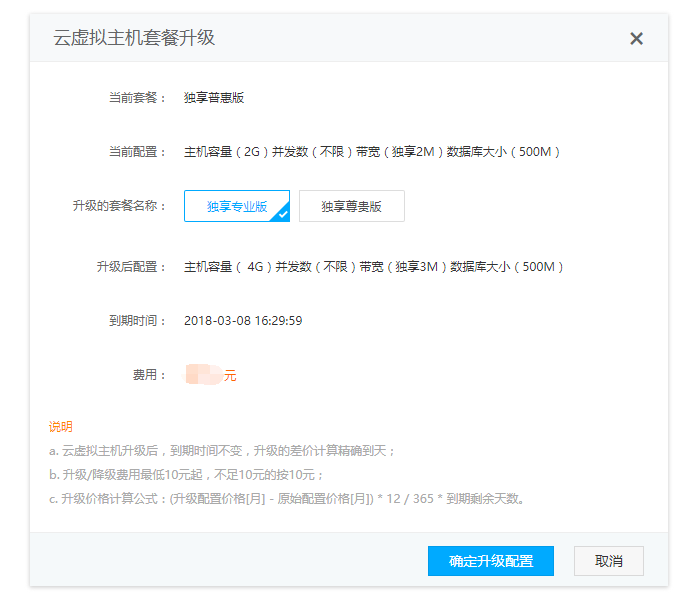This screenshot has width=699, height=602.
Task: Click the 当前配置 label
Action: (x=138, y=152)
